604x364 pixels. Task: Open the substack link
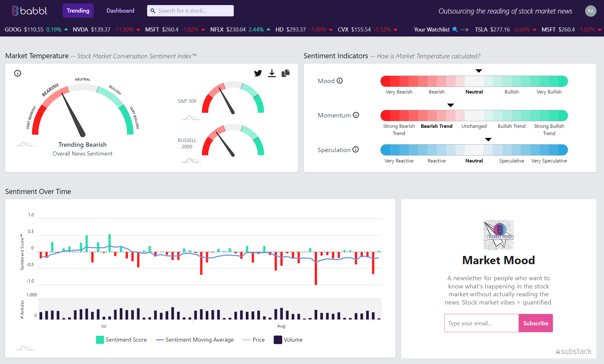[x=573, y=351]
